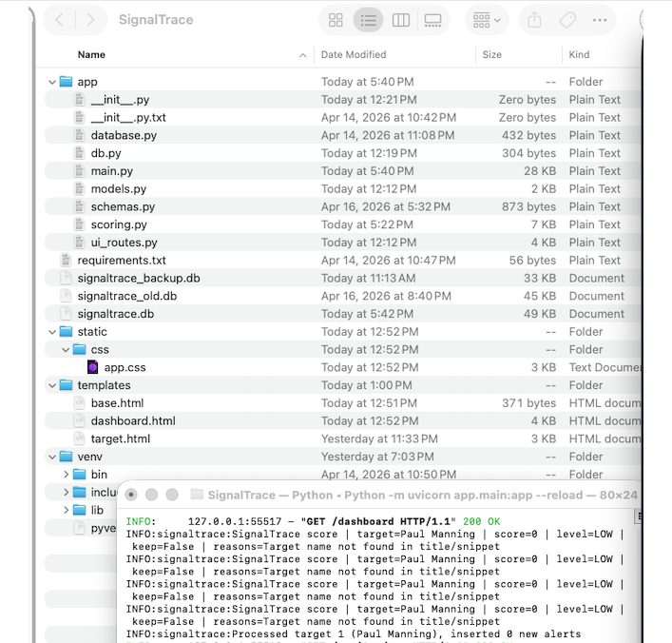Image resolution: width=672 pixels, height=643 pixels.
Task: Go forward using the Finder forward arrow
Action: pos(90,20)
